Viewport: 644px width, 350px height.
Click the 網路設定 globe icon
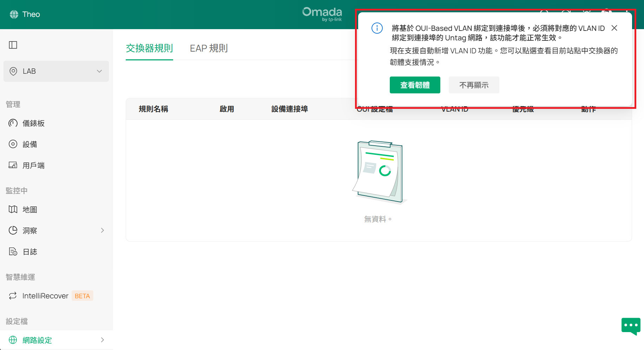tap(13, 340)
